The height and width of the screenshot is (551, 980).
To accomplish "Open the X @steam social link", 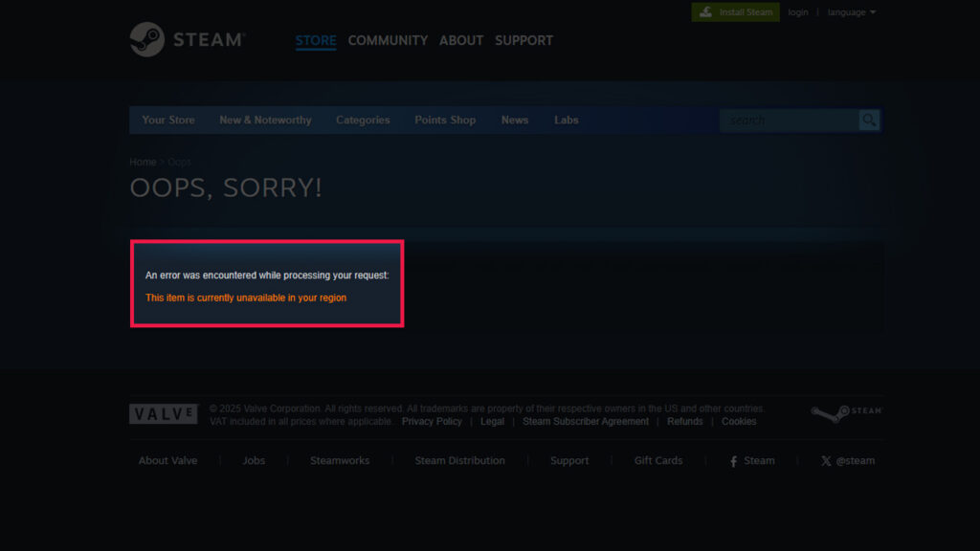I will [x=848, y=461].
